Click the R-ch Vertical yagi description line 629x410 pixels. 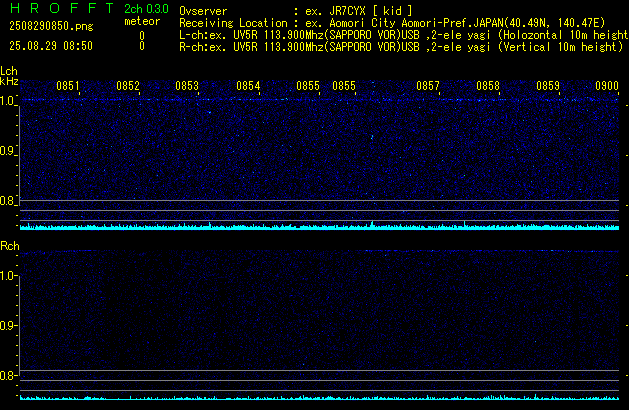tap(401, 47)
